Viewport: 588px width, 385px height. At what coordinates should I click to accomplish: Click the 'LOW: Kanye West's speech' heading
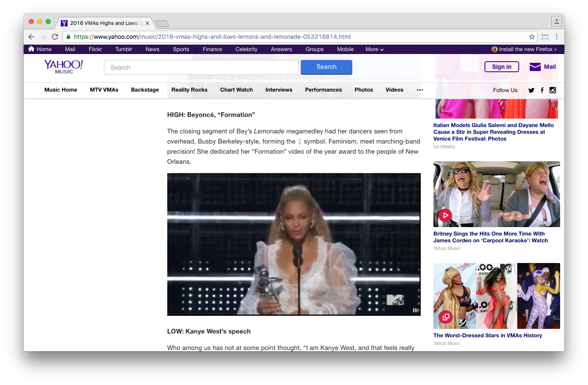(x=209, y=331)
